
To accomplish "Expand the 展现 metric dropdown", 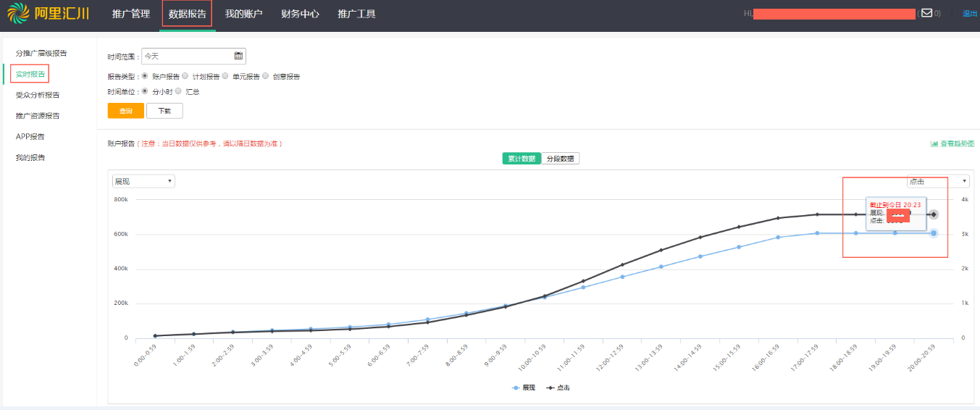I will [143, 181].
